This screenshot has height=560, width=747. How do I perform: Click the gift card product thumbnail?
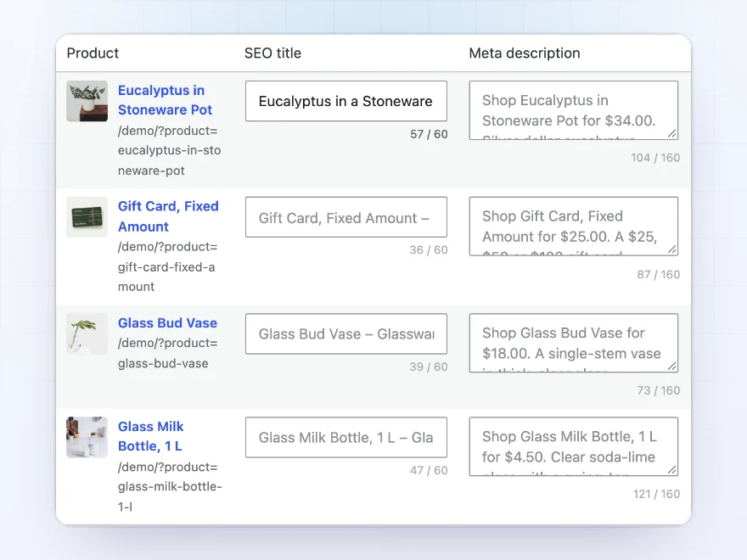87,217
